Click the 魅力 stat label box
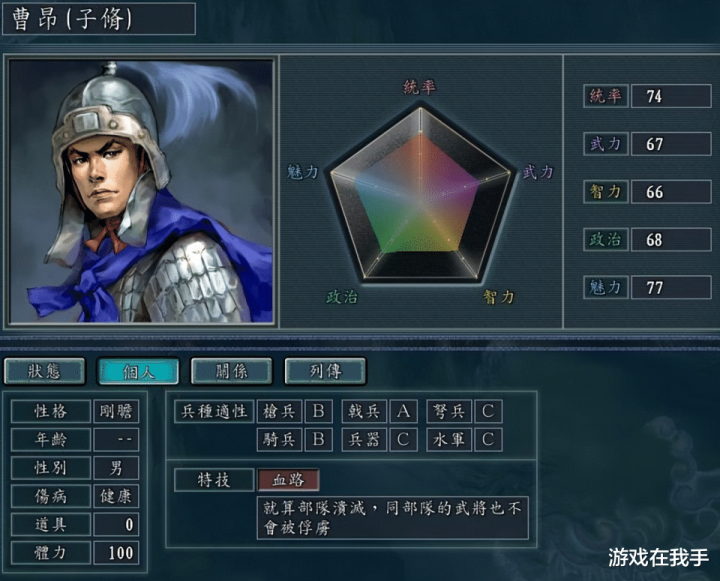Viewport: 720px width, 581px height. [606, 288]
